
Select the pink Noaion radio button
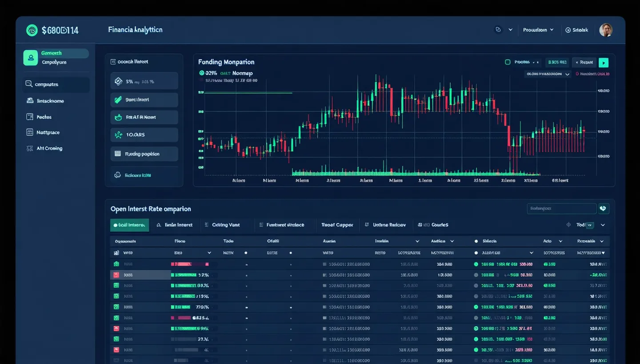click(577, 74)
